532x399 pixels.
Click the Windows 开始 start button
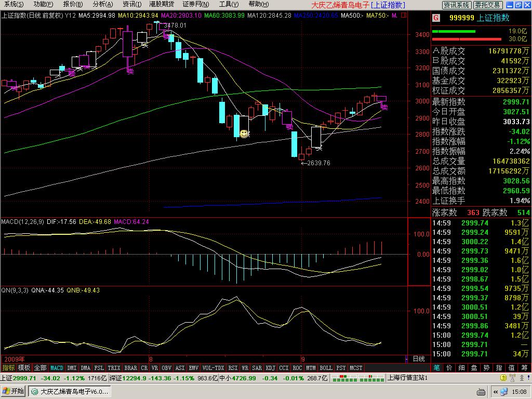click(14, 391)
